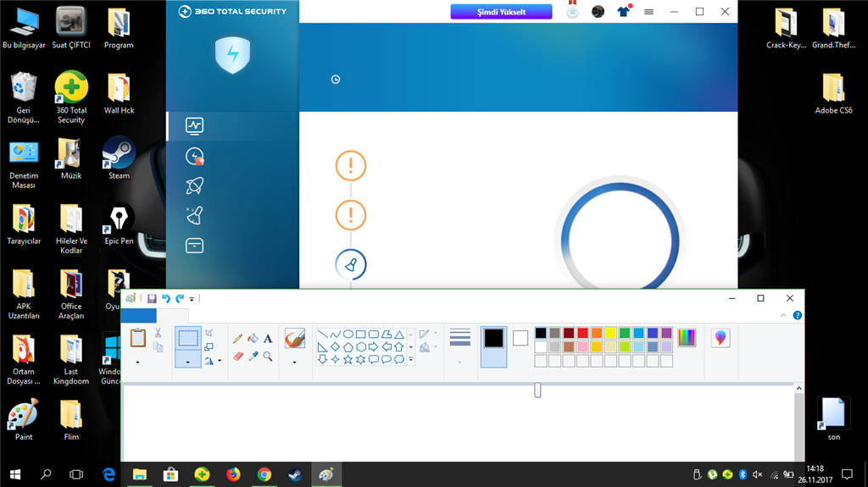Open Chrome from the taskbar
This screenshot has width=868, height=487.
click(x=264, y=474)
